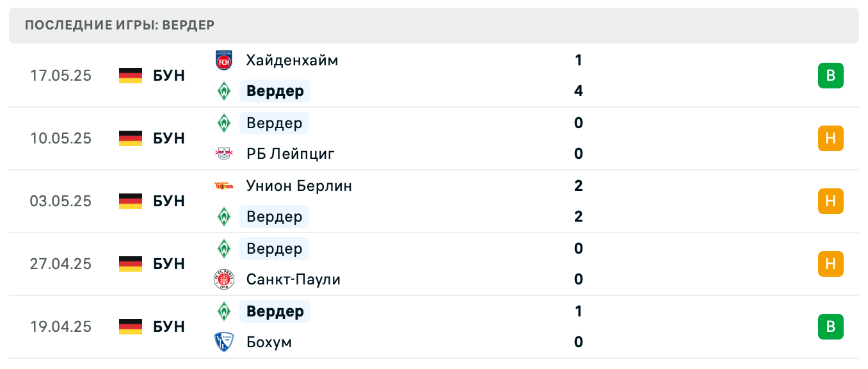Click the header ПОСЛЕДНИЕ ИГРЫ: ВЕРДЕР
Viewport: 868px width, 369px height.
click(x=119, y=26)
